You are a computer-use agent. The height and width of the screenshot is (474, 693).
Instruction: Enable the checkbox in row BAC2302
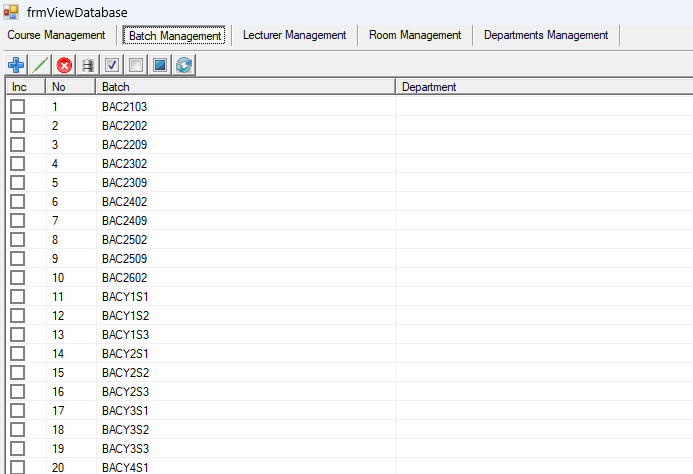(x=18, y=164)
